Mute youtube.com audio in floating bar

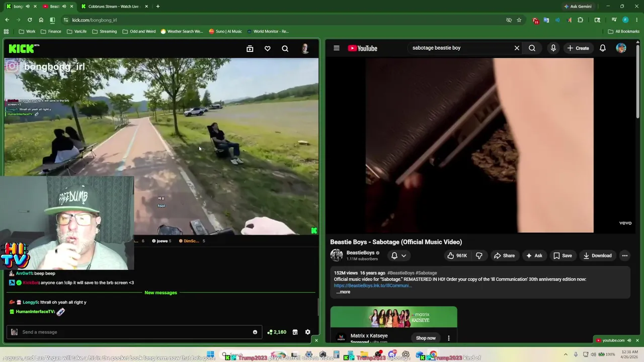point(629,340)
